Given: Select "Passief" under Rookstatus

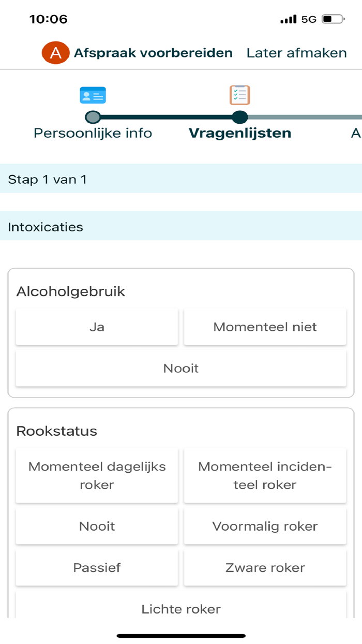Looking at the screenshot, I should pos(97,567).
